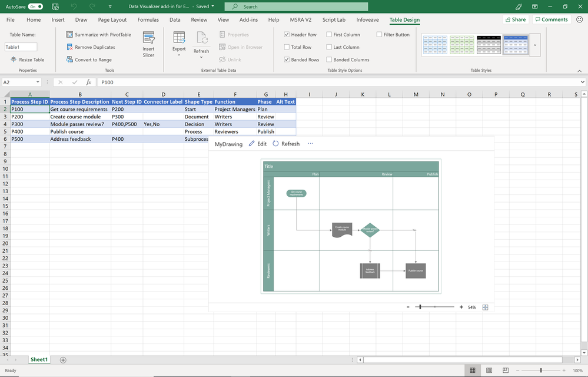
Task: Open Customize Quick Access Toolbar dropdown
Action: coord(110,6)
